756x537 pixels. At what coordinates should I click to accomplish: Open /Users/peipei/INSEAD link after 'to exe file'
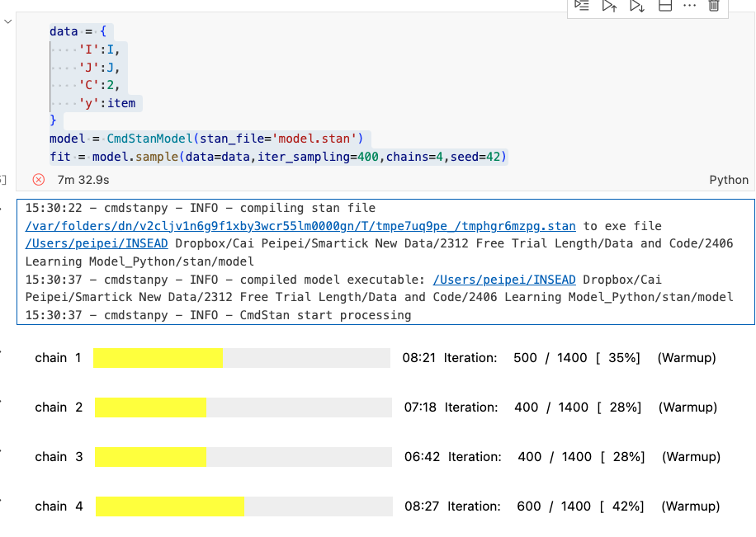[x=97, y=243]
